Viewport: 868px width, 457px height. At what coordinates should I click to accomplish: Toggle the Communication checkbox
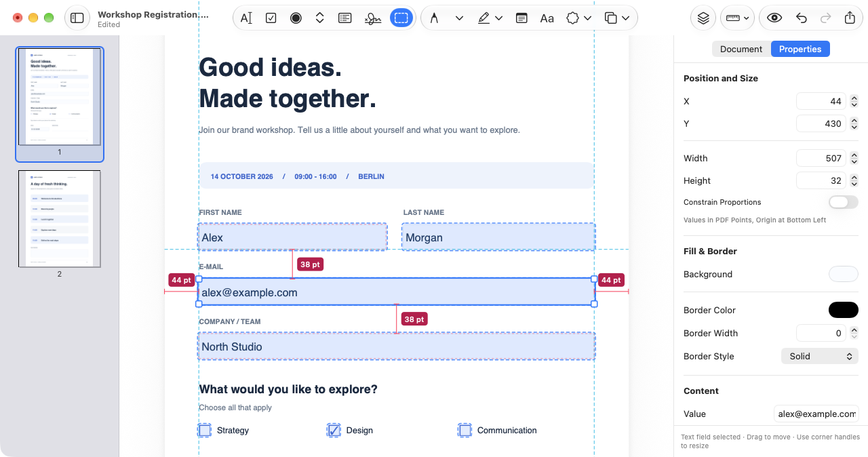click(x=465, y=430)
